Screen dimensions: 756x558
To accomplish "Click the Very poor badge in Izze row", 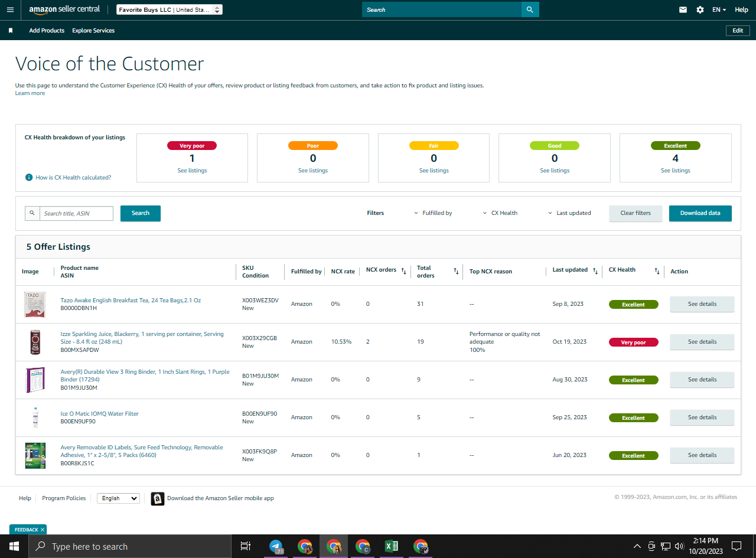I will point(634,342).
